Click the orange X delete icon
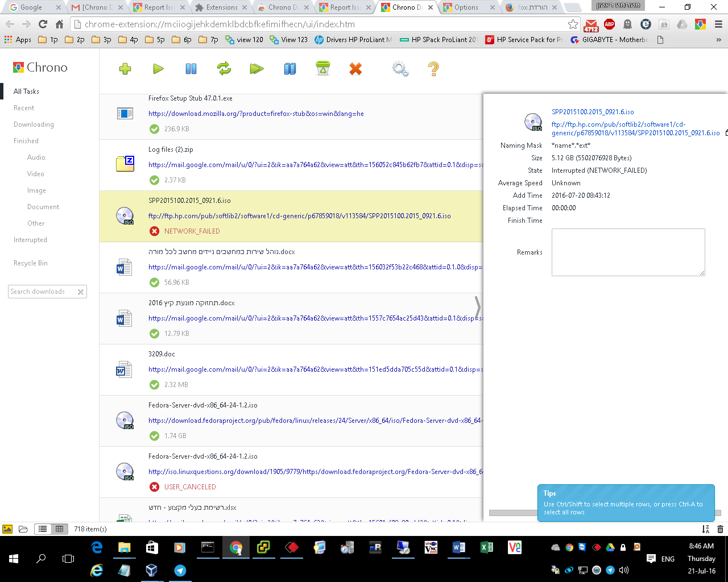The width and height of the screenshot is (728, 582). click(x=355, y=69)
